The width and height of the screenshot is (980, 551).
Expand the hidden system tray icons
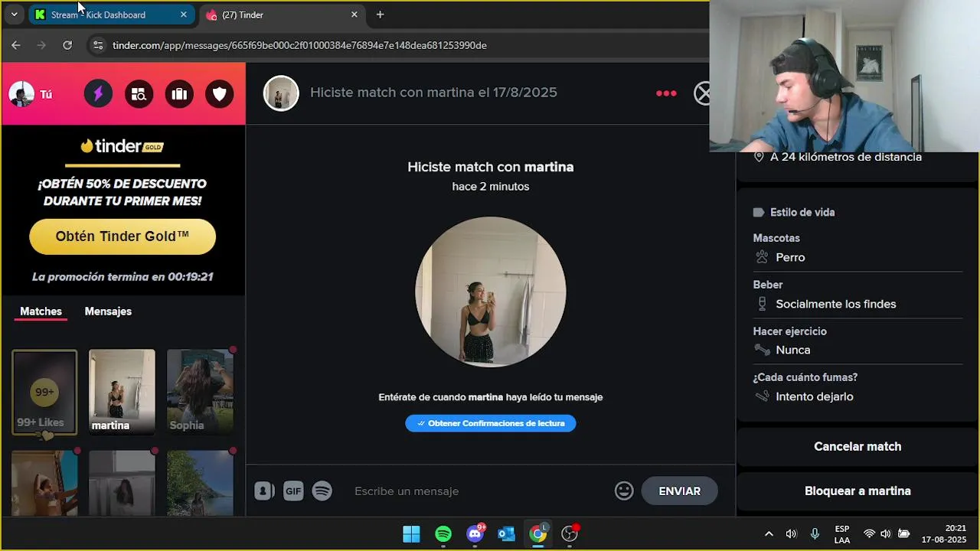tap(769, 534)
